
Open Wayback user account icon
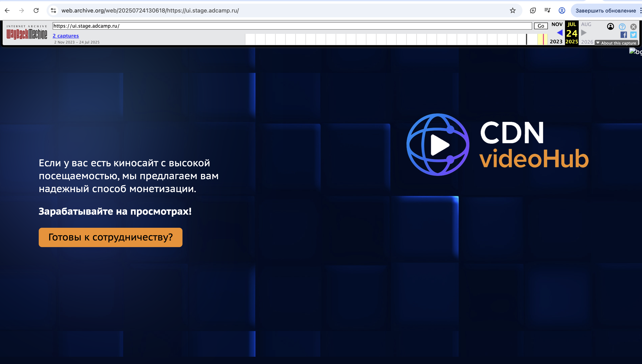610,26
